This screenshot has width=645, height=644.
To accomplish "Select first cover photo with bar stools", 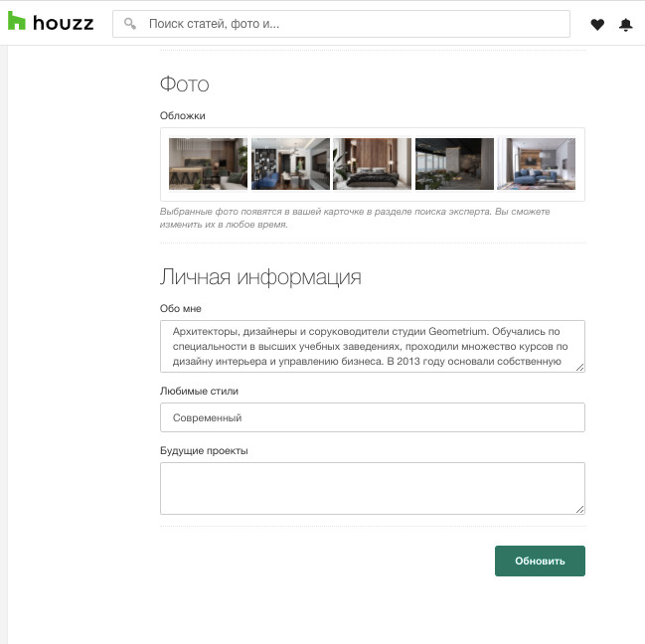I will (x=208, y=164).
